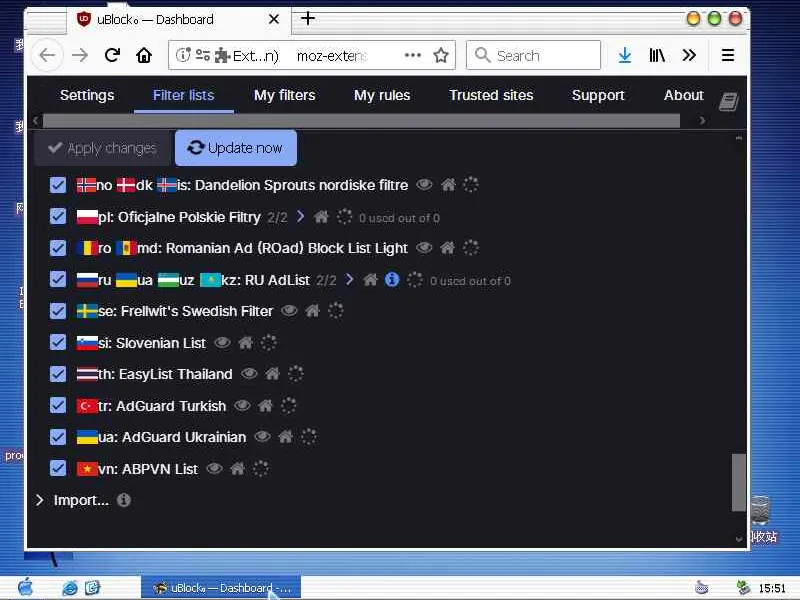Viewport: 800px width, 600px height.
Task: Uncheck Frellwit's Swedish Filter checkbox
Action: tap(58, 311)
